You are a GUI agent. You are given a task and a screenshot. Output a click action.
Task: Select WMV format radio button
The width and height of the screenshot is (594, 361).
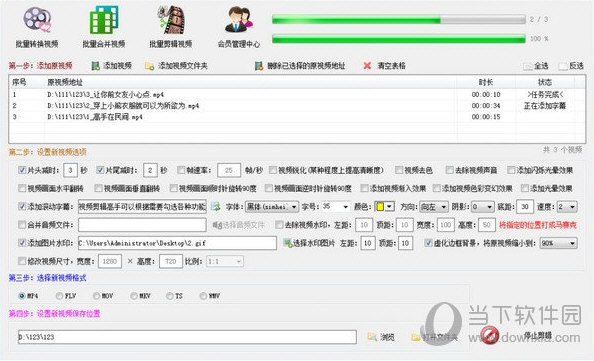click(x=203, y=296)
